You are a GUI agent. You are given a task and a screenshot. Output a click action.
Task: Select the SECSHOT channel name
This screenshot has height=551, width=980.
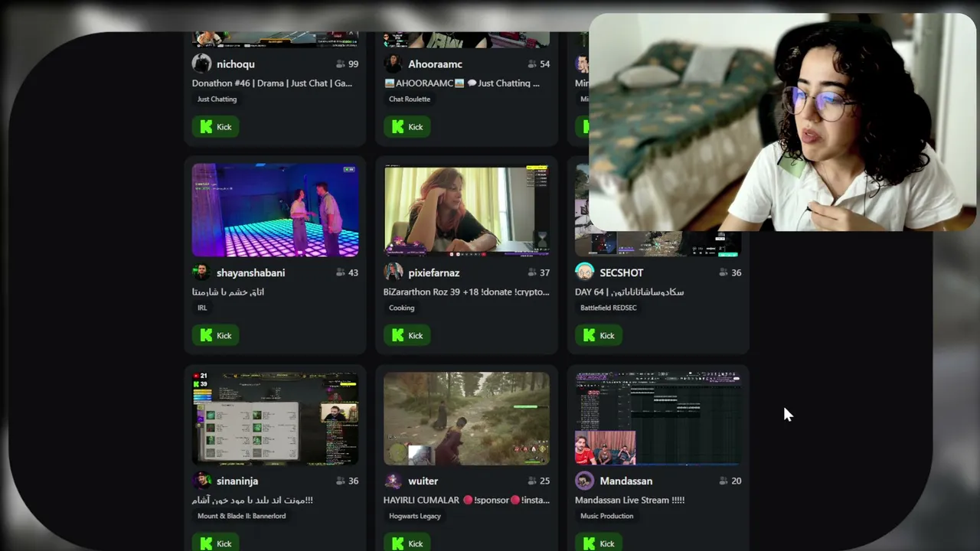[621, 272]
